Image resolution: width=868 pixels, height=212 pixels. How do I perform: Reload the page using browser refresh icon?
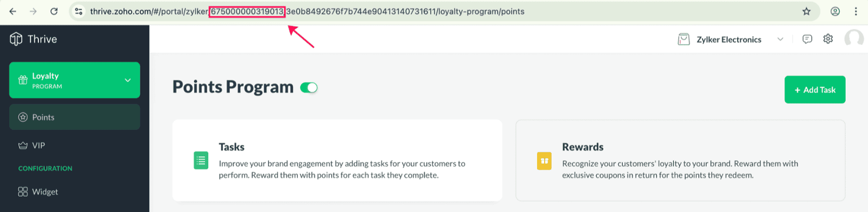pos(54,11)
